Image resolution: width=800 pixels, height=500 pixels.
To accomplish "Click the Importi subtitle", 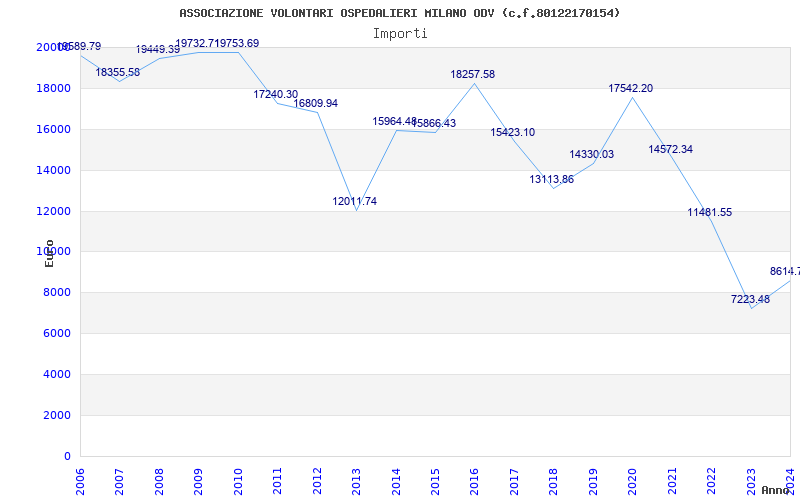I will (400, 34).
